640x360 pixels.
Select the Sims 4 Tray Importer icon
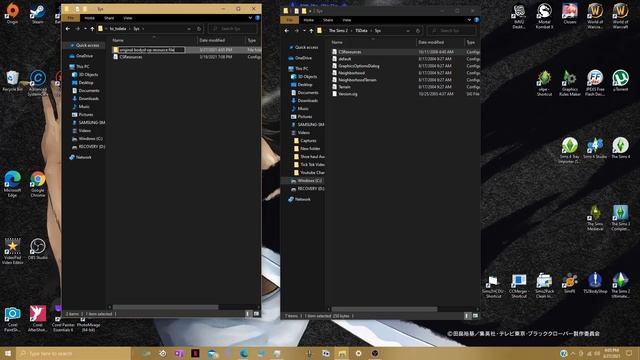[x=569, y=151]
